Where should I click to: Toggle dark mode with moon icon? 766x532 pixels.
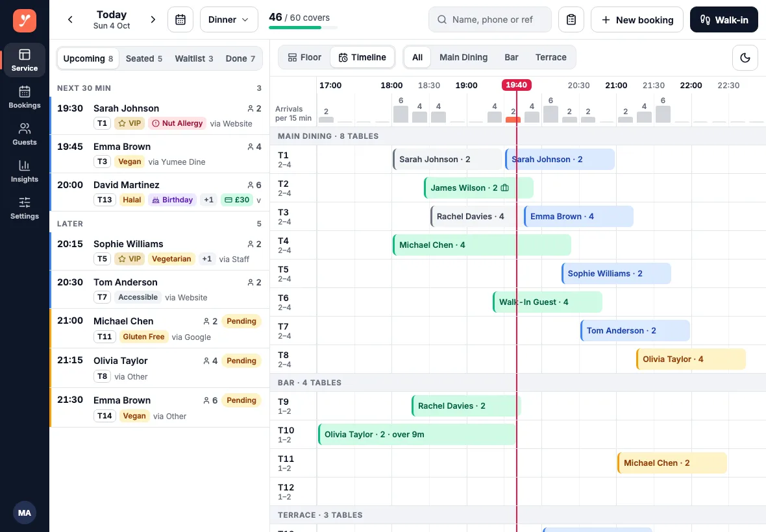[x=745, y=58]
